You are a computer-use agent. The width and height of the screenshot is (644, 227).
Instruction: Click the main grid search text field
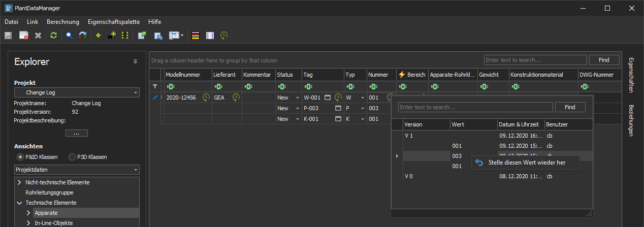tap(535, 60)
